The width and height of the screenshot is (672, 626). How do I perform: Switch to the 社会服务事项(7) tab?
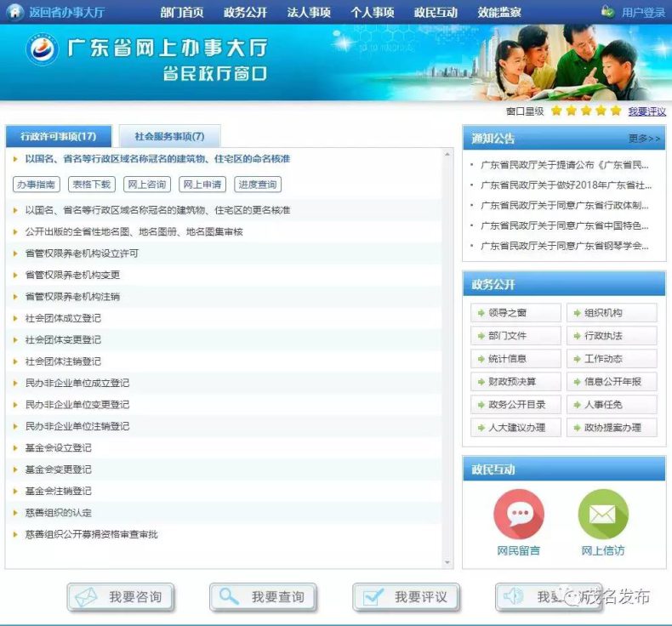pos(170,136)
